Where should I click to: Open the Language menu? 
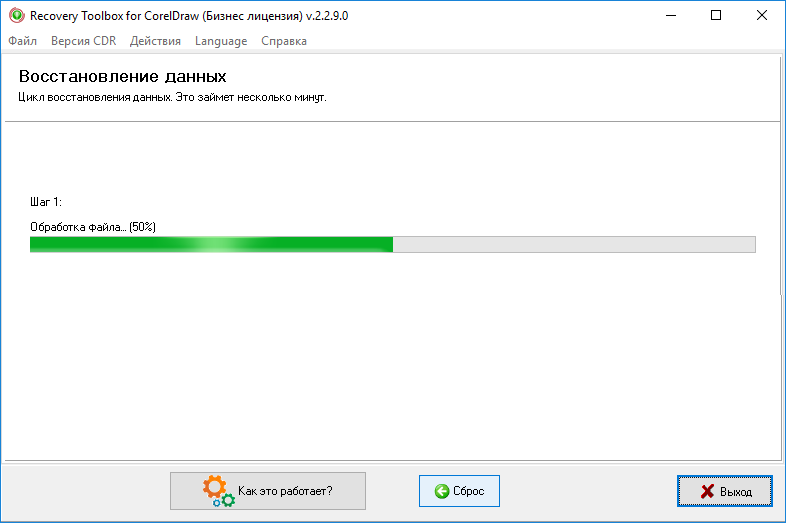pyautogui.click(x=221, y=41)
